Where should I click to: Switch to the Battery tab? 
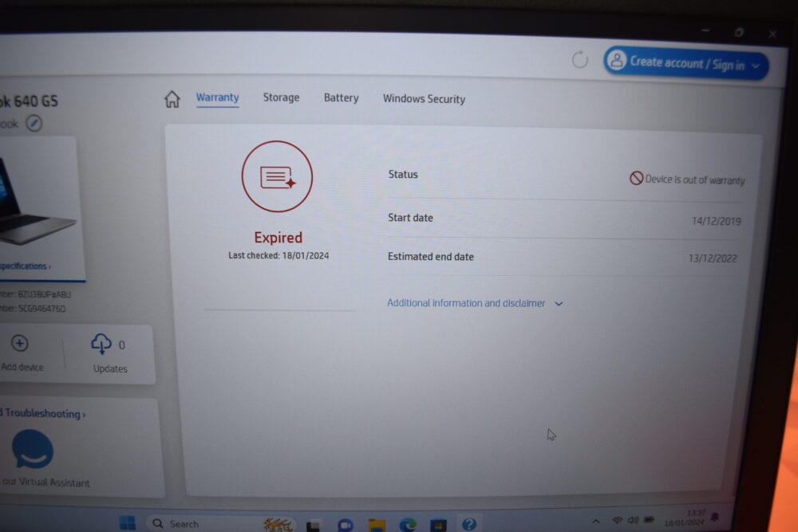(341, 97)
